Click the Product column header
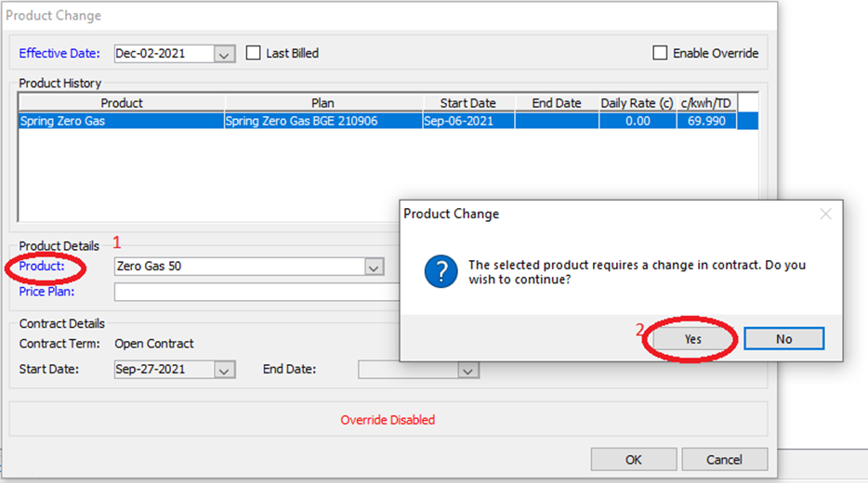The image size is (868, 483). 122,103
